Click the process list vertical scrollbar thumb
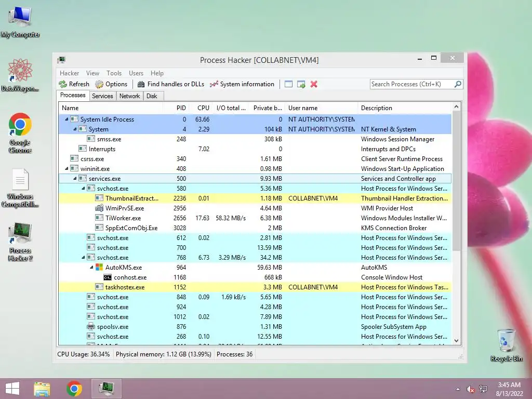Image resolution: width=532 pixels, height=399 pixels. [456, 181]
